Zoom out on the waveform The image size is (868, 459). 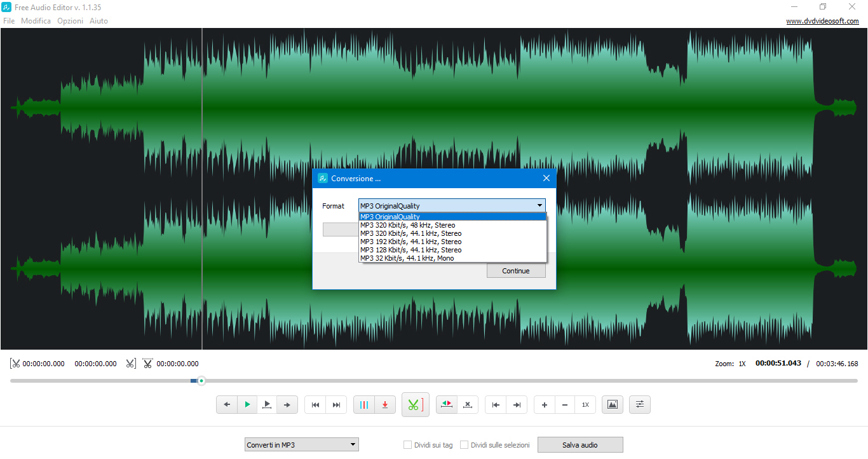pyautogui.click(x=564, y=404)
